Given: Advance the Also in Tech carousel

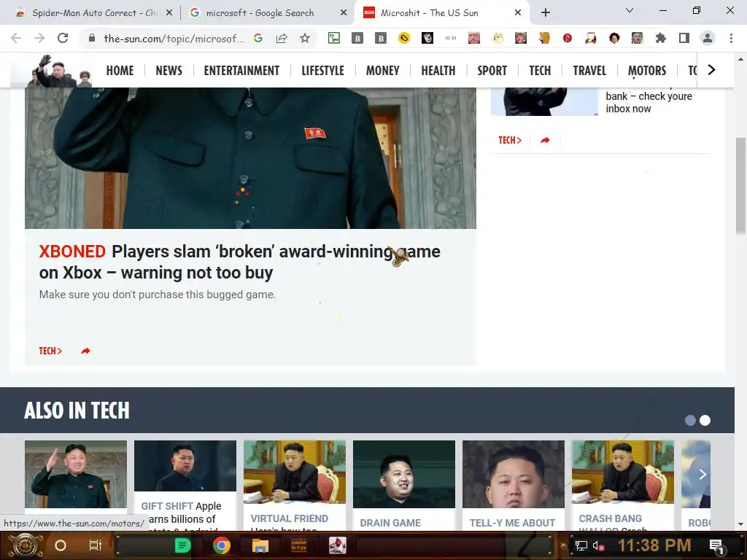Looking at the screenshot, I should (x=703, y=474).
